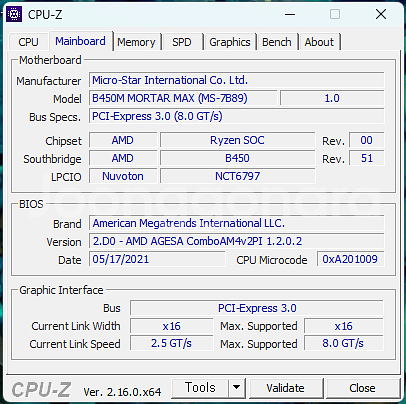Expand the Tools dropdown arrow

(x=237, y=388)
